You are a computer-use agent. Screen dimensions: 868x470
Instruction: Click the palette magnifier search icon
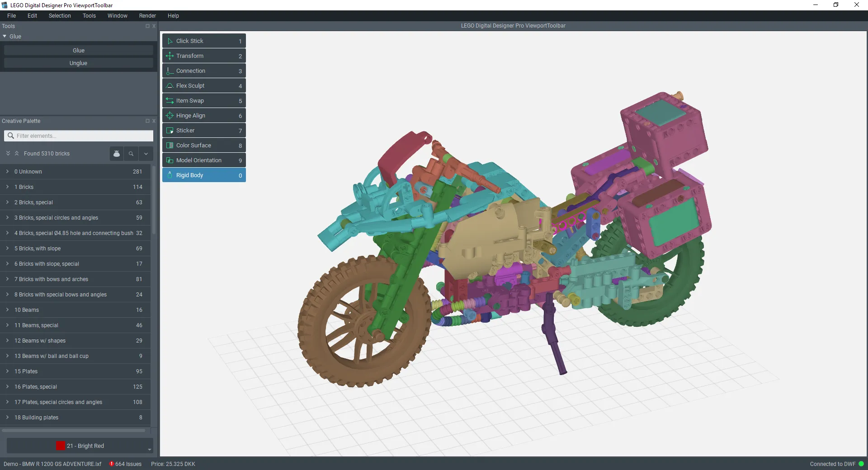tap(131, 154)
